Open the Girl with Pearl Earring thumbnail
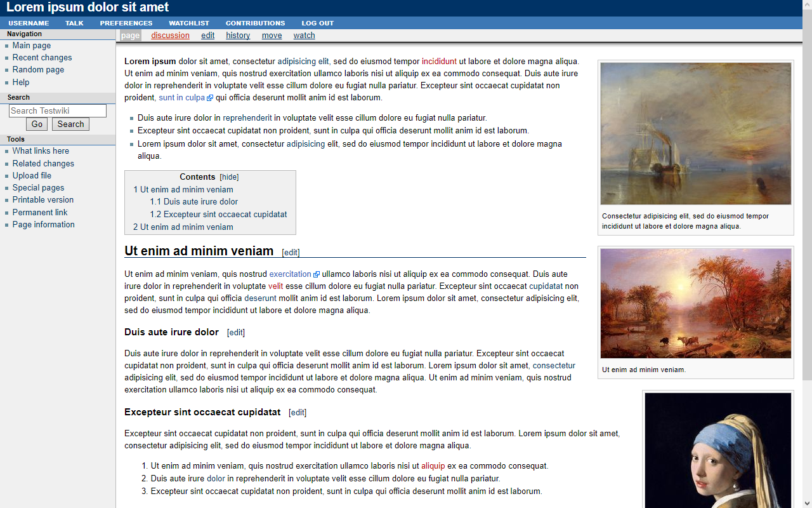Viewport: 812px width, 508px height. 717,450
